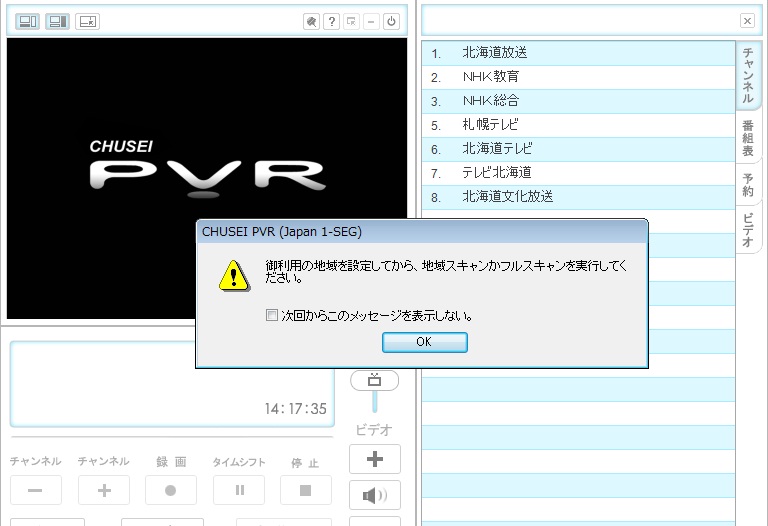Select channel 5 札幌テレビ
768x526 pixels.
578,125
